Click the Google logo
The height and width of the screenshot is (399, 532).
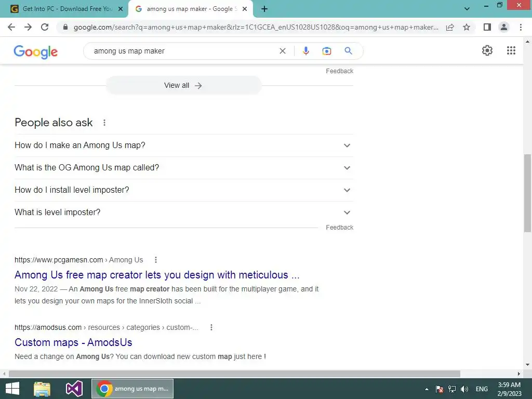[x=36, y=51]
